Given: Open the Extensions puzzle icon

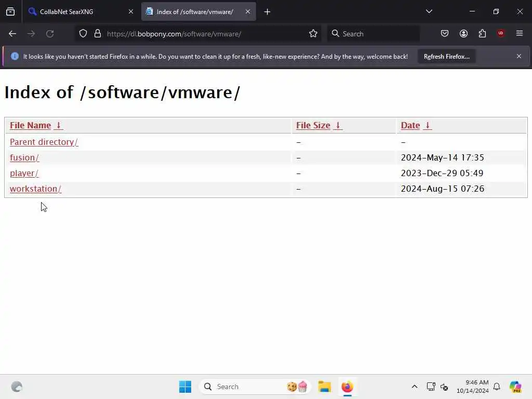Looking at the screenshot, I should click(482, 33).
